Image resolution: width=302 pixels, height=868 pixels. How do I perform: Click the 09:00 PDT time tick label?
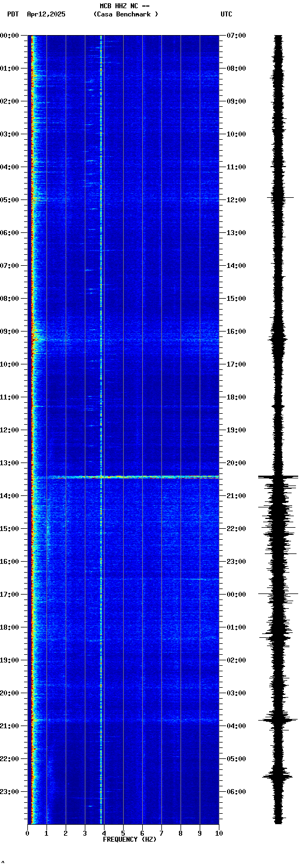click(x=9, y=332)
